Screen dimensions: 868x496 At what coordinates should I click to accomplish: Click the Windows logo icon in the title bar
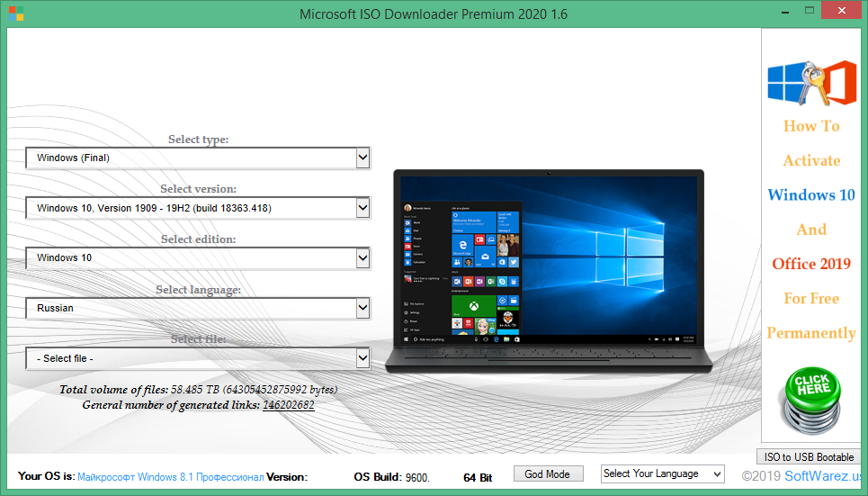pyautogui.click(x=16, y=14)
